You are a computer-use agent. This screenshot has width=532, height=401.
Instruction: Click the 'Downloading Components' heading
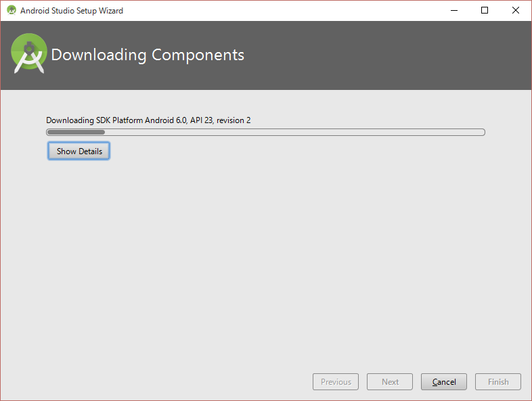coord(148,55)
